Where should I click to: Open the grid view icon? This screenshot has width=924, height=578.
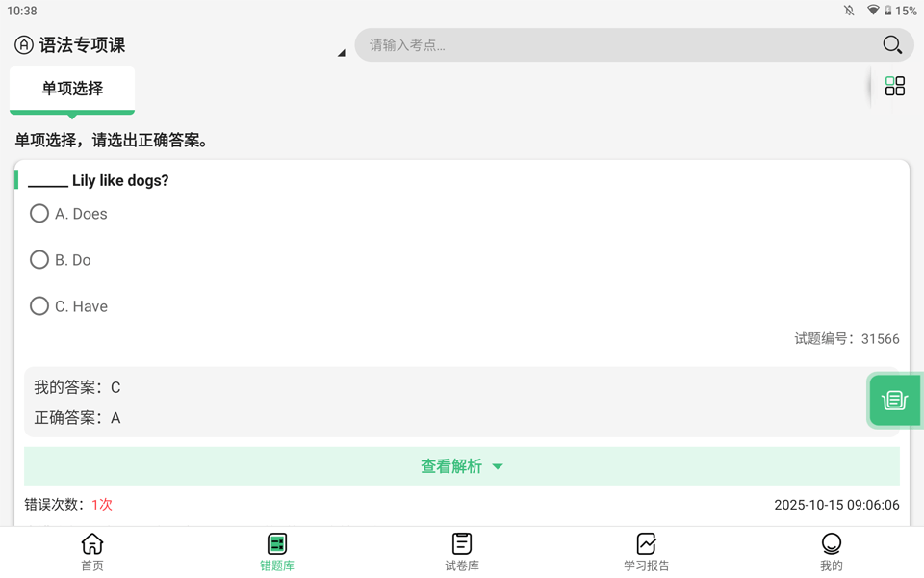coord(894,87)
